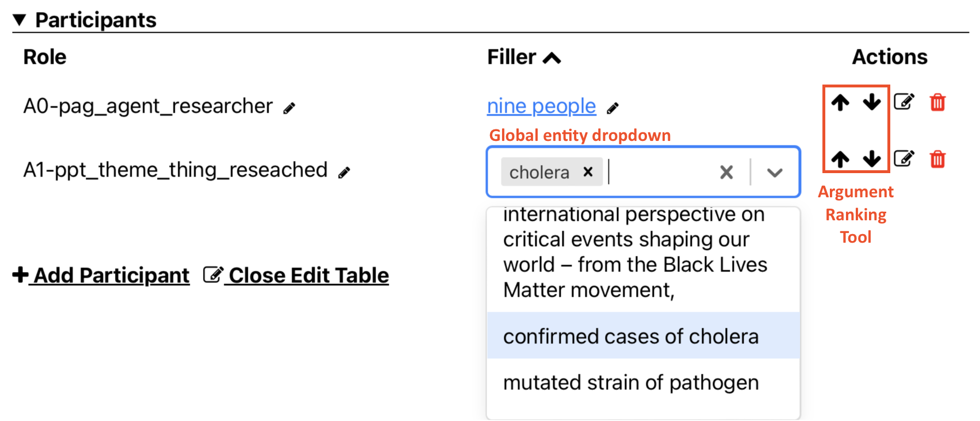
Task: Open the nine people entity link
Action: 541,106
